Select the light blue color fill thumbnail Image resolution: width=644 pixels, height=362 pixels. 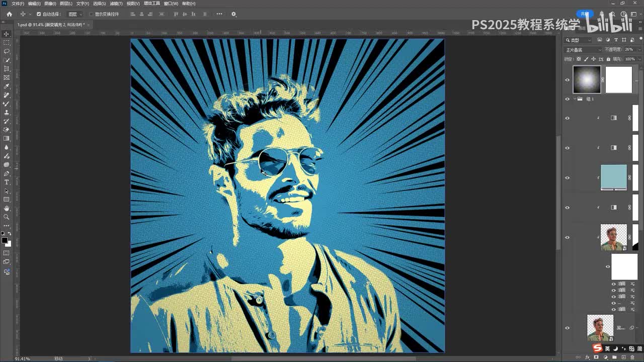[x=614, y=177]
